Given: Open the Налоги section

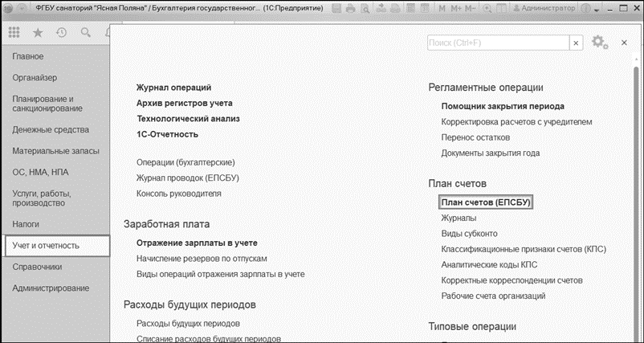Looking at the screenshot, I should [26, 225].
